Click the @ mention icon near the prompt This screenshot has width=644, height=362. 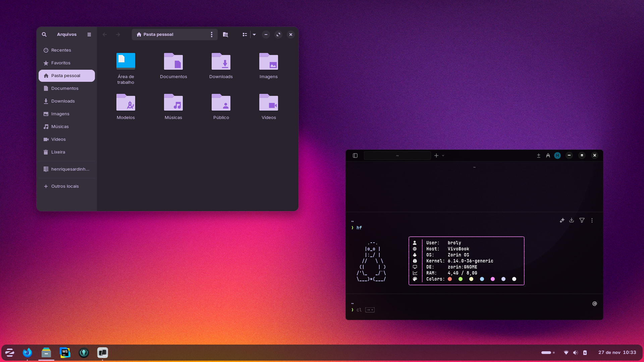pos(594,304)
